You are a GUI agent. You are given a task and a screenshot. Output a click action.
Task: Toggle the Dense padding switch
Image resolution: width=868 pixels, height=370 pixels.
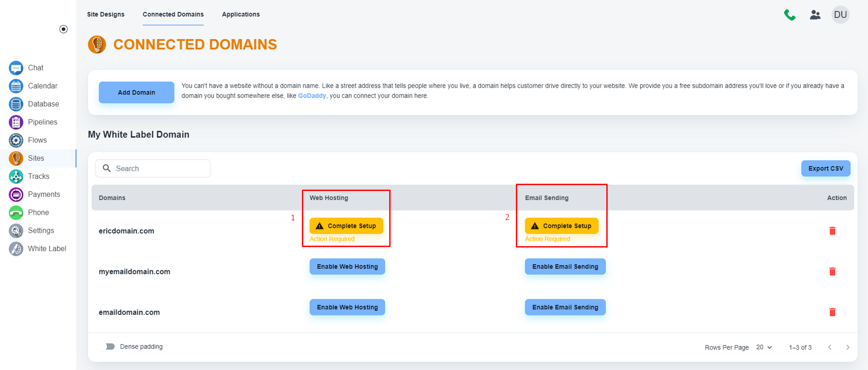pyautogui.click(x=107, y=347)
